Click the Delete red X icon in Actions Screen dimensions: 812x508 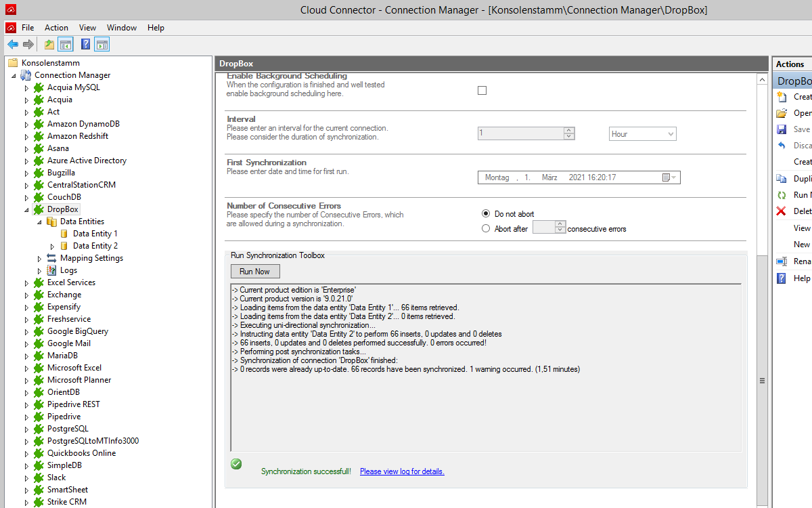click(x=782, y=211)
